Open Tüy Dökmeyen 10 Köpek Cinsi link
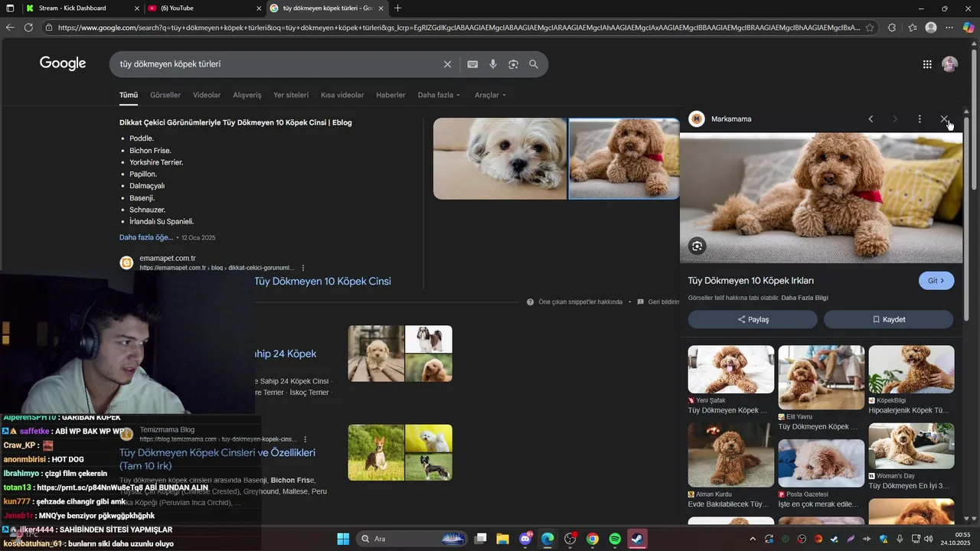This screenshot has width=980, height=551. click(322, 282)
